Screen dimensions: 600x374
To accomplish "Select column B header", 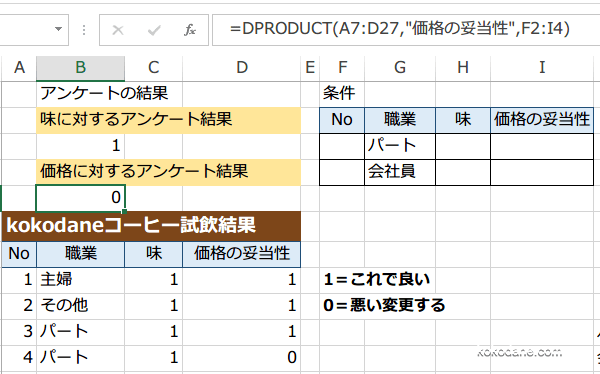I will pos(80,68).
